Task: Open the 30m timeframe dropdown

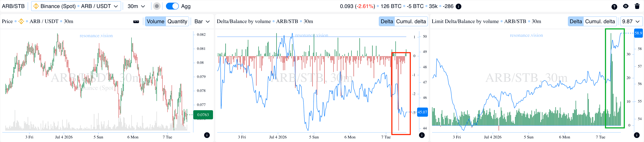Action: (136, 6)
